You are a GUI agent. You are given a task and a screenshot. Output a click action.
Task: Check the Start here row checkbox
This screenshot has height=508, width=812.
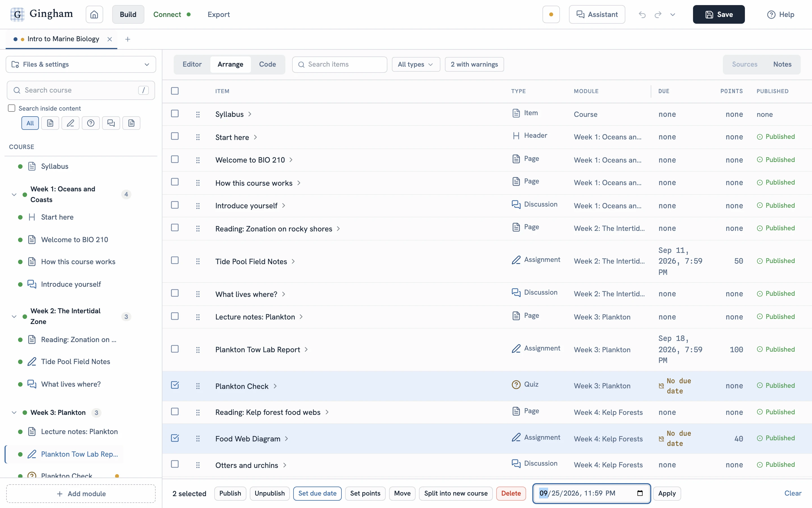(x=175, y=136)
